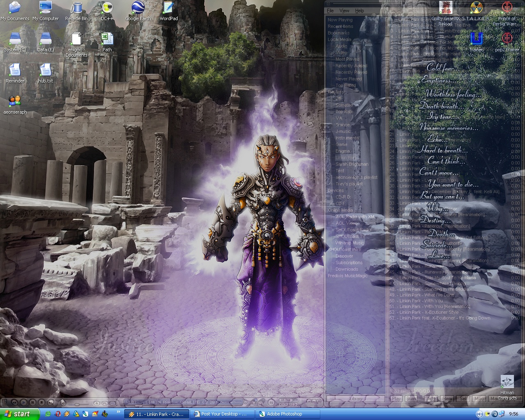The width and height of the screenshot is (525, 420).
Task: Skip to next track in Winamp
Action: coord(50,403)
